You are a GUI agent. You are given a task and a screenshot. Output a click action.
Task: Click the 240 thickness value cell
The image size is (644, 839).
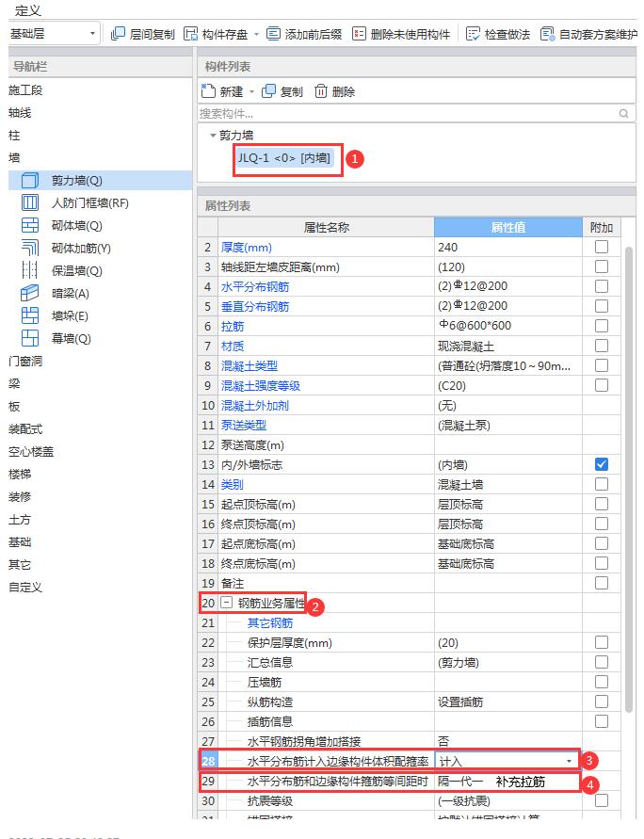tap(508, 247)
